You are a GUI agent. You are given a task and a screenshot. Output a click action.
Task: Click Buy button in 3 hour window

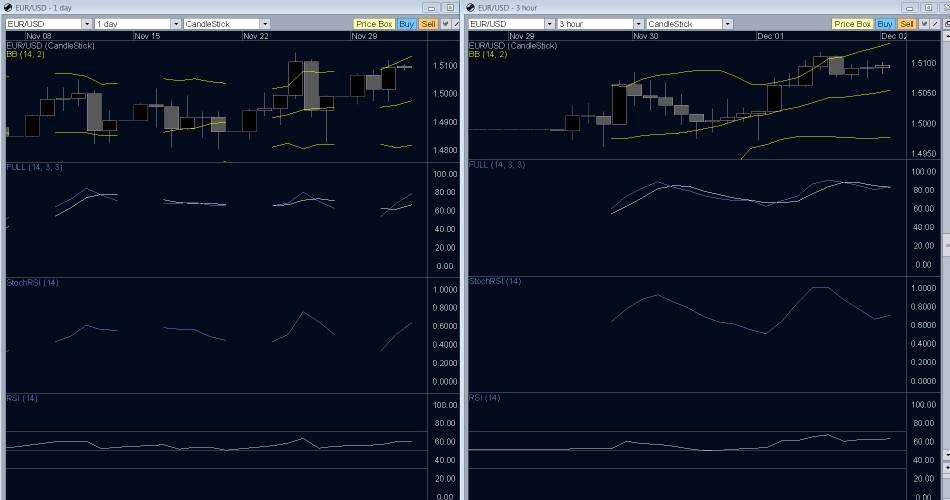pos(885,24)
